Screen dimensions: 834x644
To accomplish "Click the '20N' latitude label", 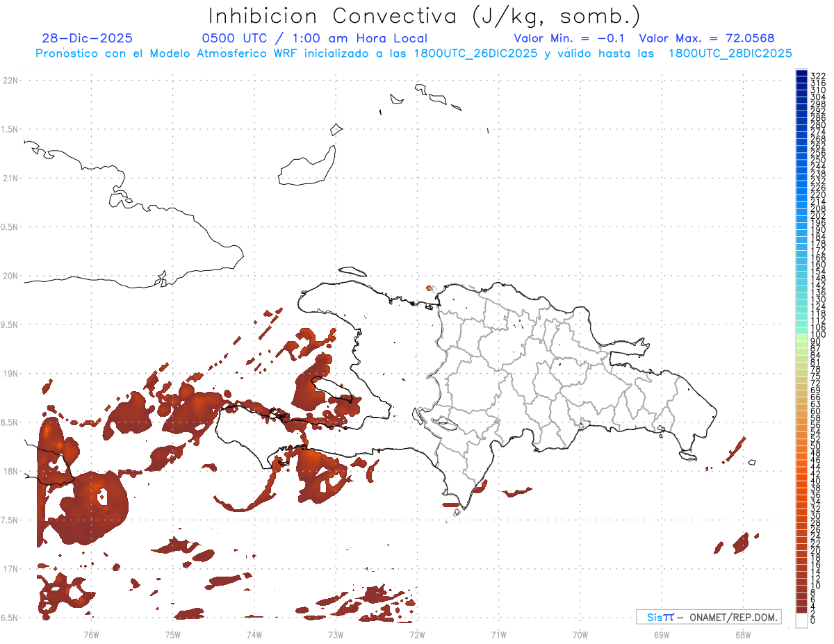I will (x=10, y=276).
